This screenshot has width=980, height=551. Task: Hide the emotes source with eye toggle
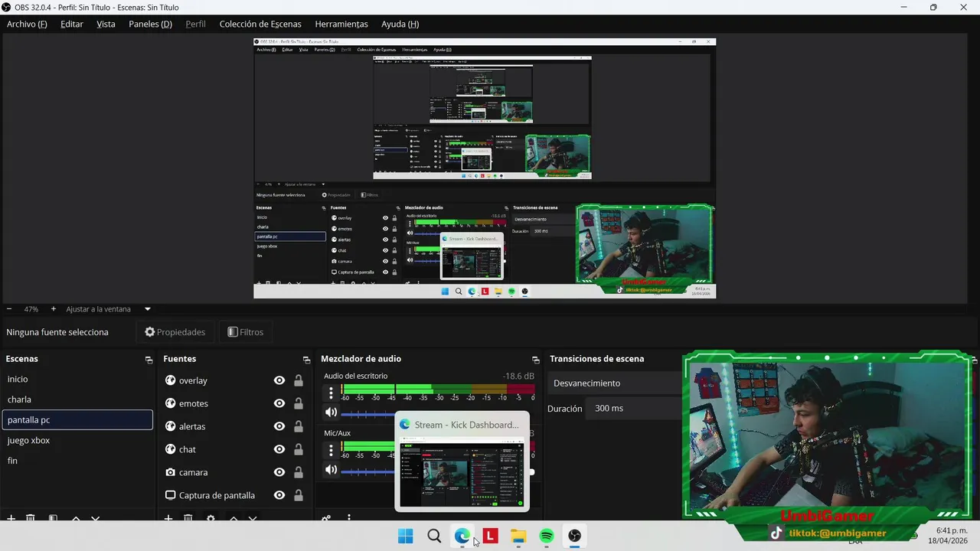pyautogui.click(x=279, y=403)
